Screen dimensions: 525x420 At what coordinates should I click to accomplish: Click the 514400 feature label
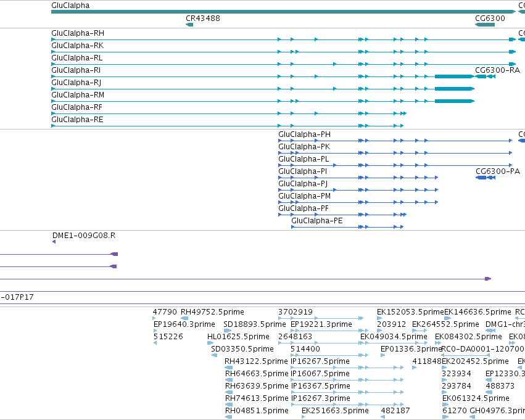(305, 349)
